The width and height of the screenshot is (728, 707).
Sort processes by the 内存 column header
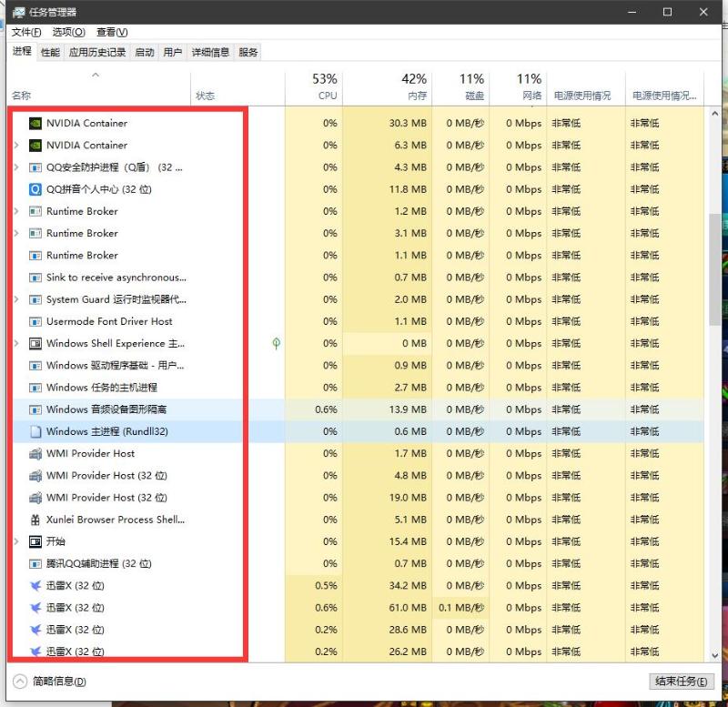[x=388, y=88]
